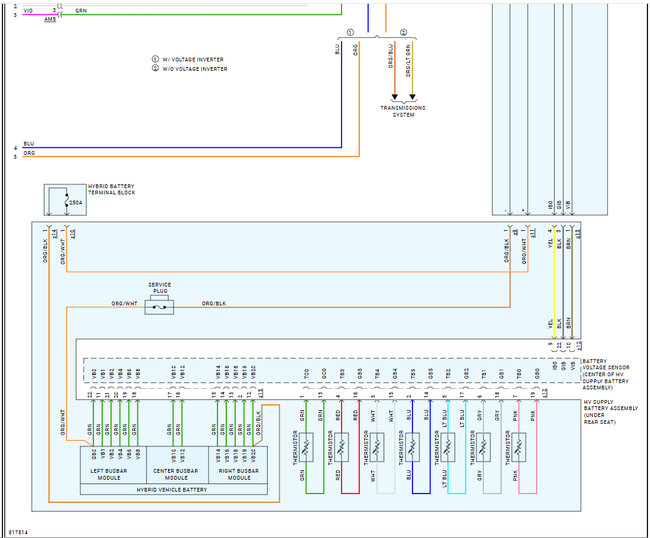
Task: Click the vertical 'ORG/LT GRN' wire label
Action: [x=408, y=61]
